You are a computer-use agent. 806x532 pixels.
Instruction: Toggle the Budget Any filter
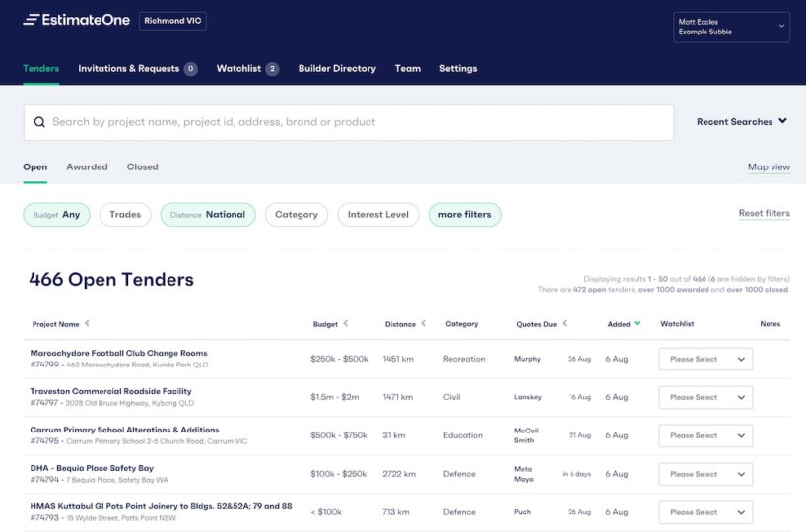pyautogui.click(x=56, y=214)
